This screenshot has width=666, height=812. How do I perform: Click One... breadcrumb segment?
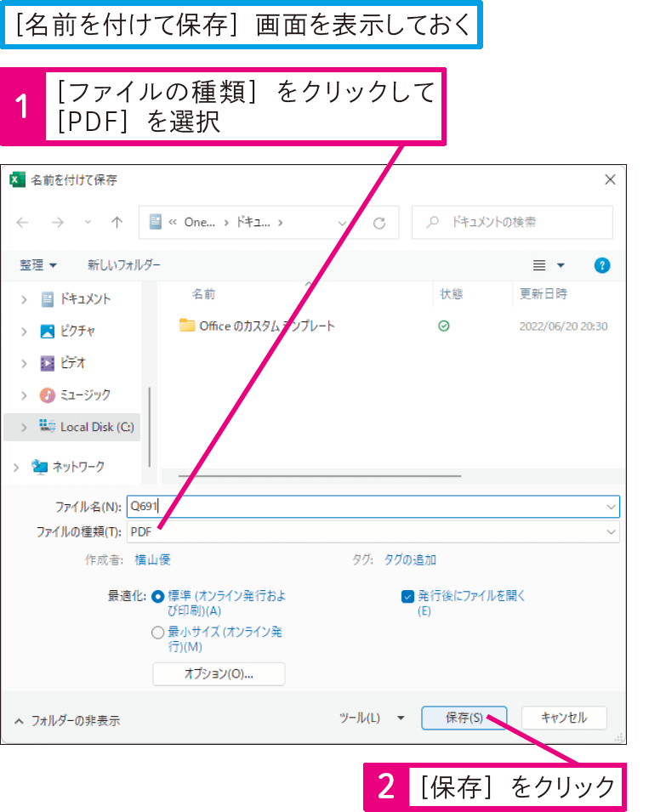199,222
